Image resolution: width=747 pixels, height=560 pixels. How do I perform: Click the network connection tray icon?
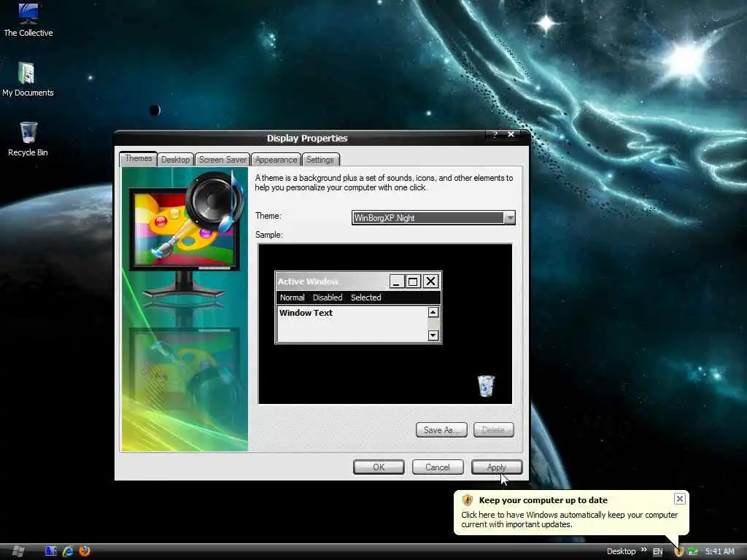pos(693,551)
